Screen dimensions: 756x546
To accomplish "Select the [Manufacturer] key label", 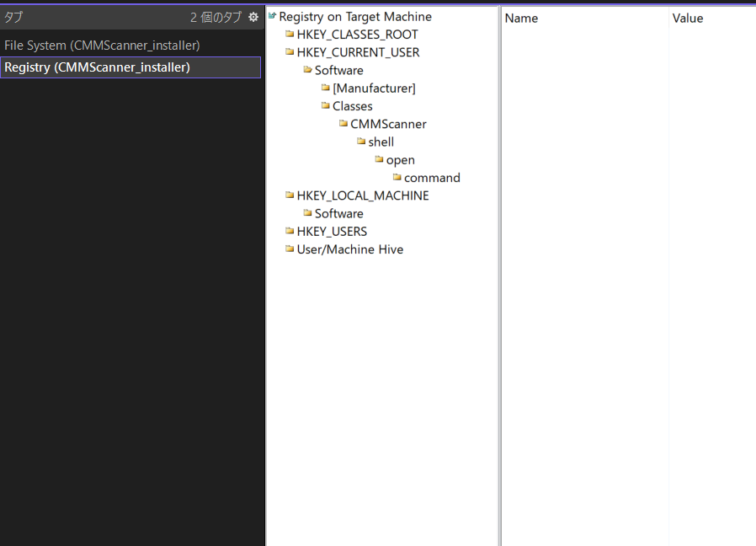I will [x=374, y=88].
